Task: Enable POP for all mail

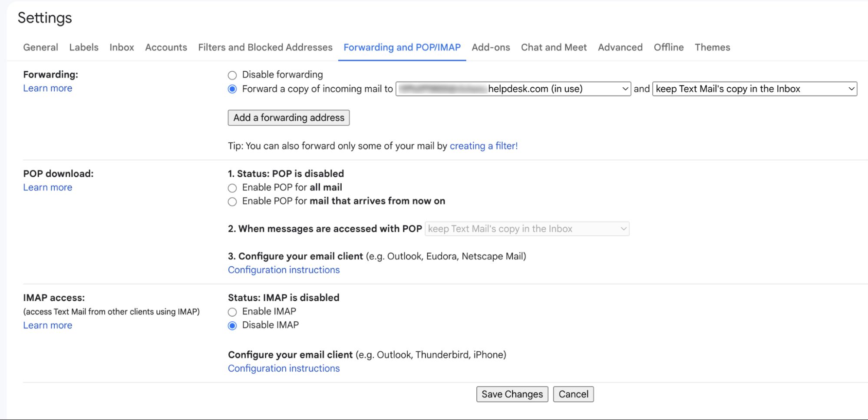Action: 232,188
